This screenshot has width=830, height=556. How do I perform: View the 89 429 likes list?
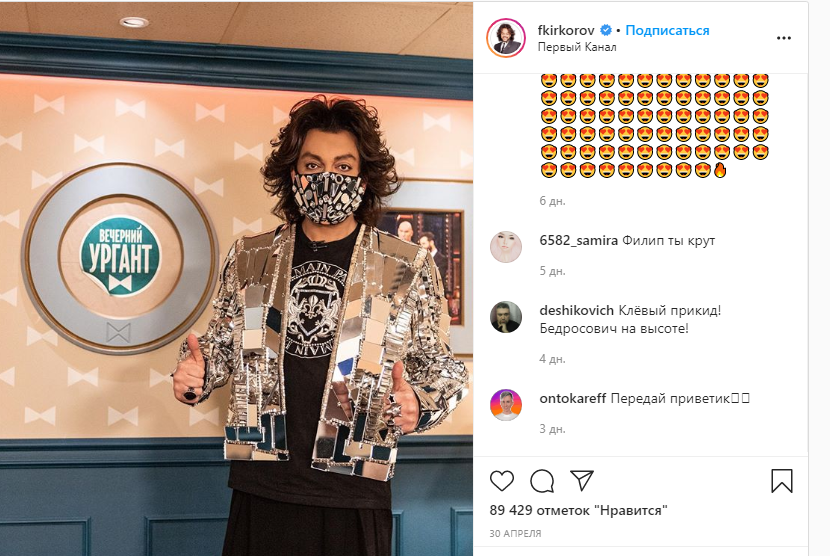click(578, 510)
